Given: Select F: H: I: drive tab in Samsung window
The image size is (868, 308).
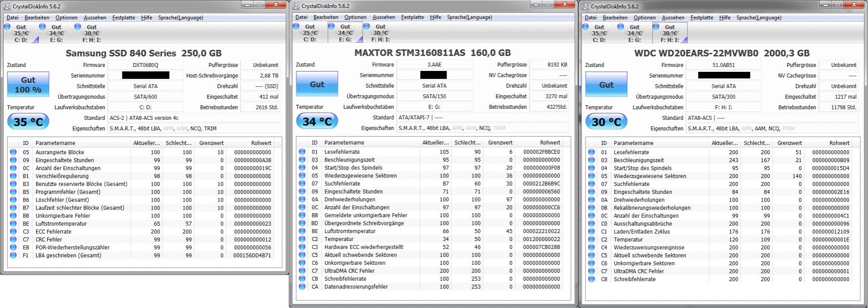Looking at the screenshot, I should pyautogui.click(x=91, y=33).
